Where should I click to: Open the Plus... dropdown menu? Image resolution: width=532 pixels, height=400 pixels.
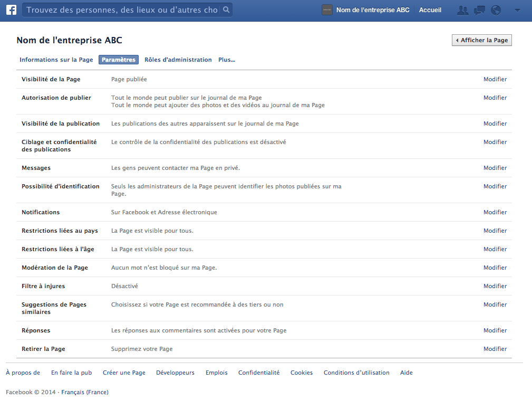[x=227, y=60]
